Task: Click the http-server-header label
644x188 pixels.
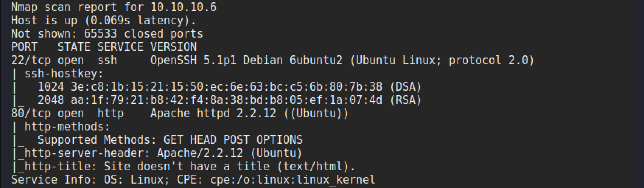Action: pos(87,153)
